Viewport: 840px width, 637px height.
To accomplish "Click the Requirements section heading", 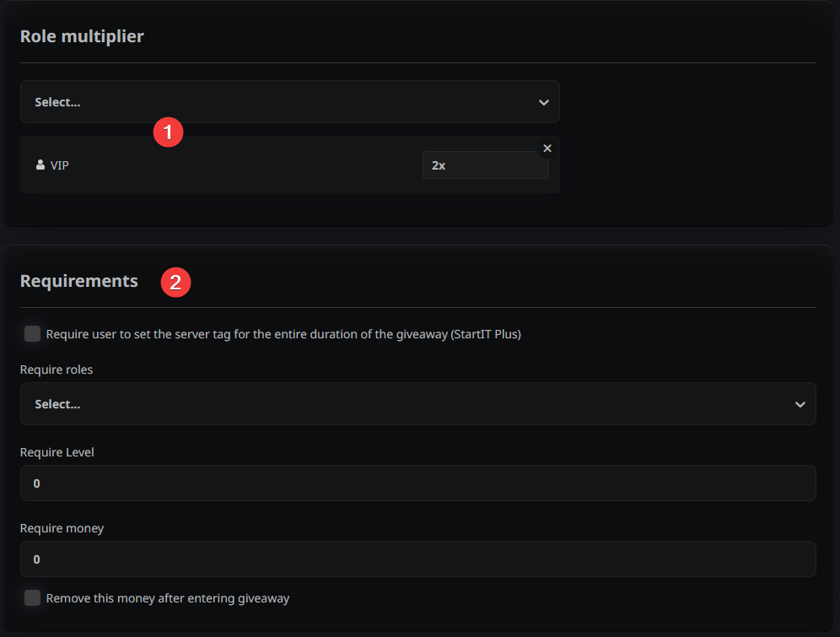I will click(x=79, y=281).
